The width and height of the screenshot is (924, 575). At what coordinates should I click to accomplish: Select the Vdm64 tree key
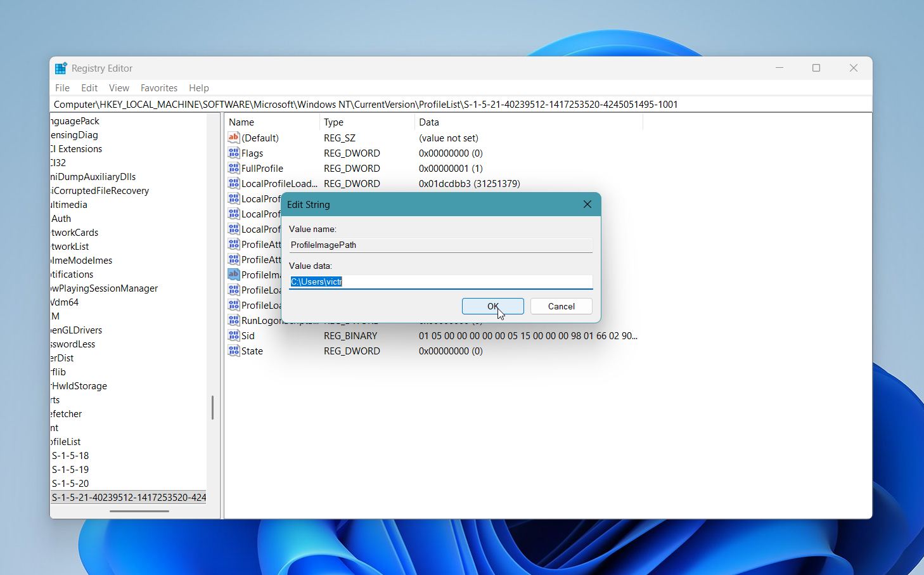[65, 302]
